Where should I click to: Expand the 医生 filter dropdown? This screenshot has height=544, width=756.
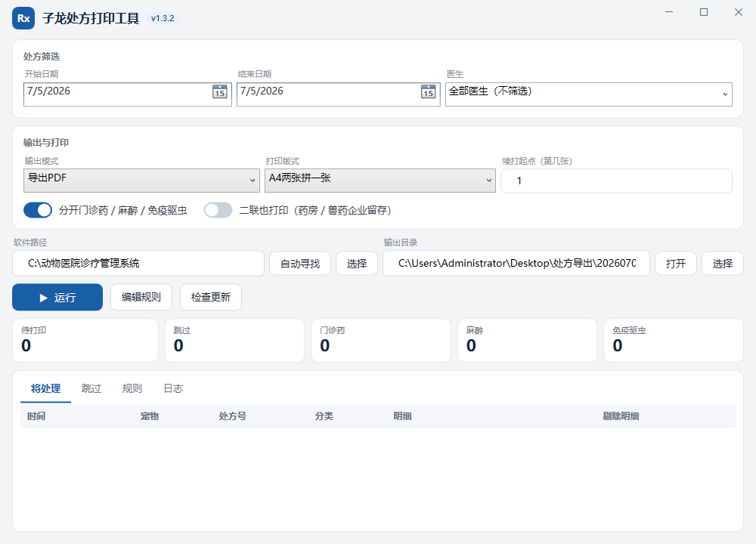click(589, 94)
